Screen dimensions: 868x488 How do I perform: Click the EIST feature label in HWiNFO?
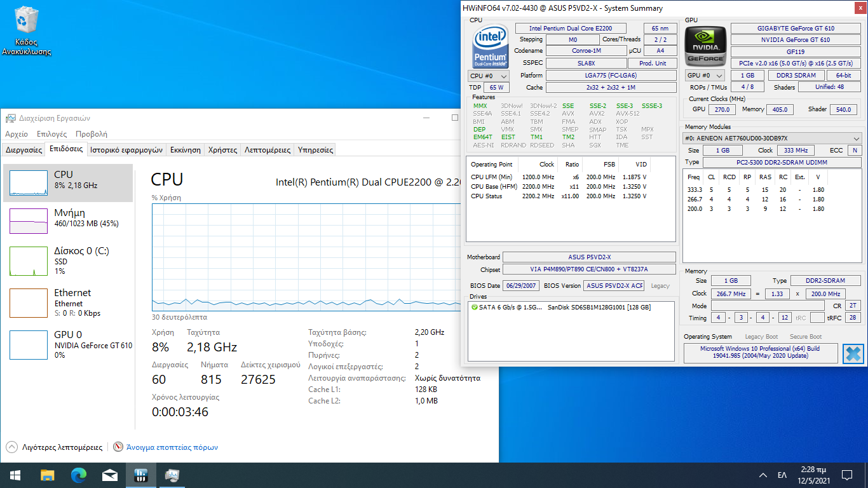[x=508, y=137]
